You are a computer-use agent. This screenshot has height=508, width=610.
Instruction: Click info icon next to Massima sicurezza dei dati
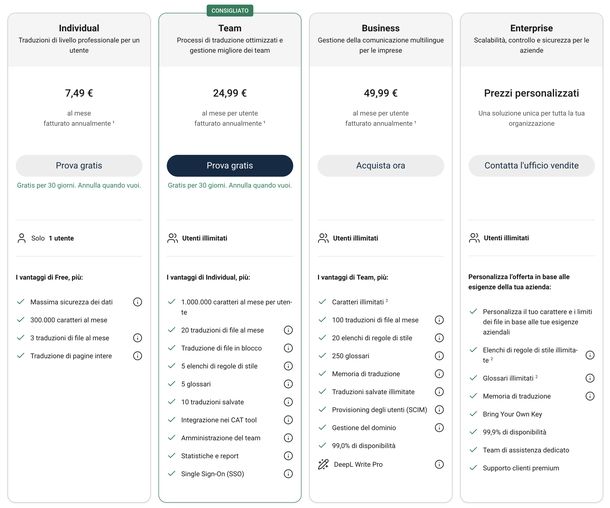(x=137, y=301)
